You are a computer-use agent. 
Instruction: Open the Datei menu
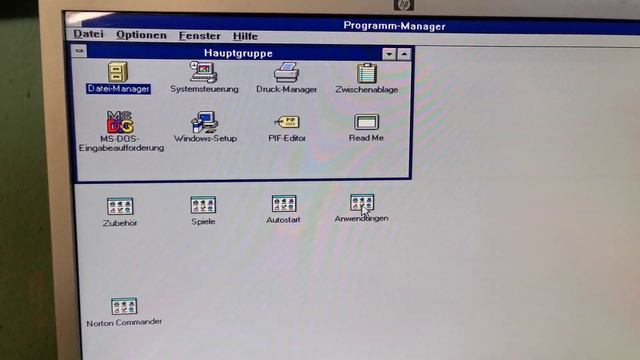[88, 34]
